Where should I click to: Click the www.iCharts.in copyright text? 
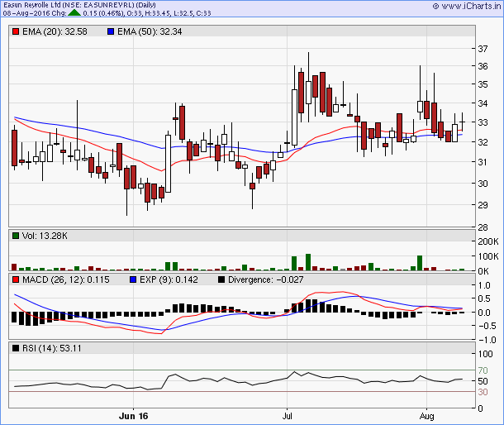(467, 6)
